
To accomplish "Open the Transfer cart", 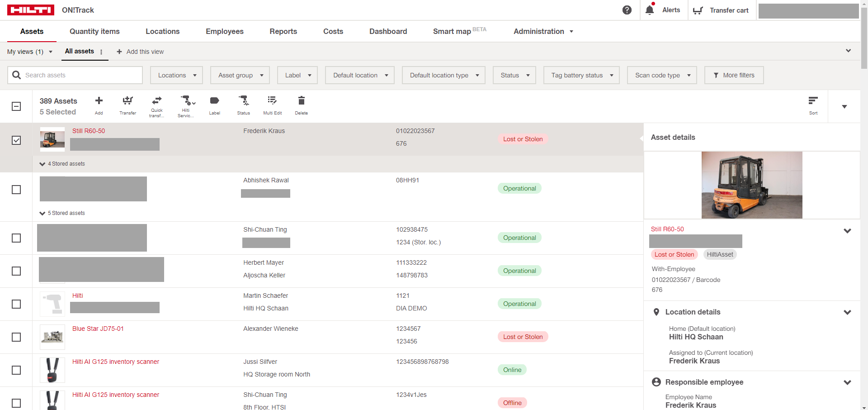I will pyautogui.click(x=721, y=10).
